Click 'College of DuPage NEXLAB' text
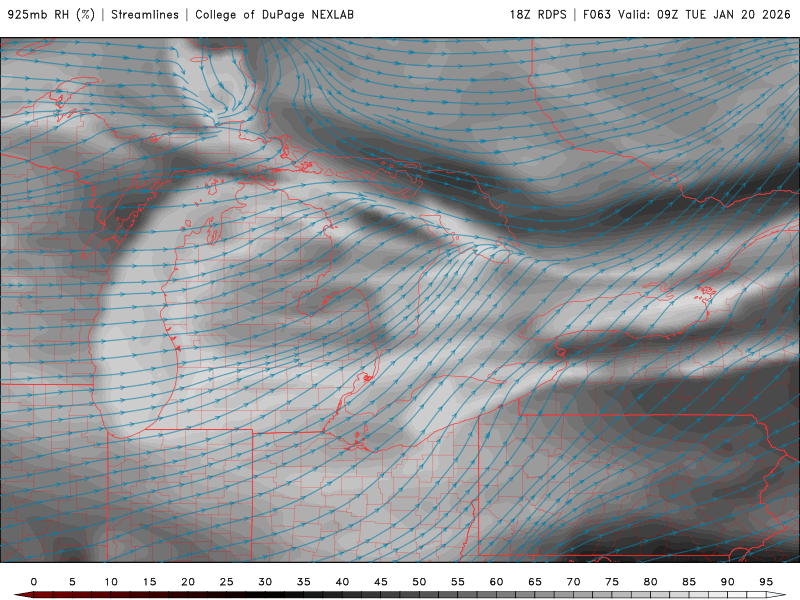Viewport: 800px width, 600px height. point(274,15)
